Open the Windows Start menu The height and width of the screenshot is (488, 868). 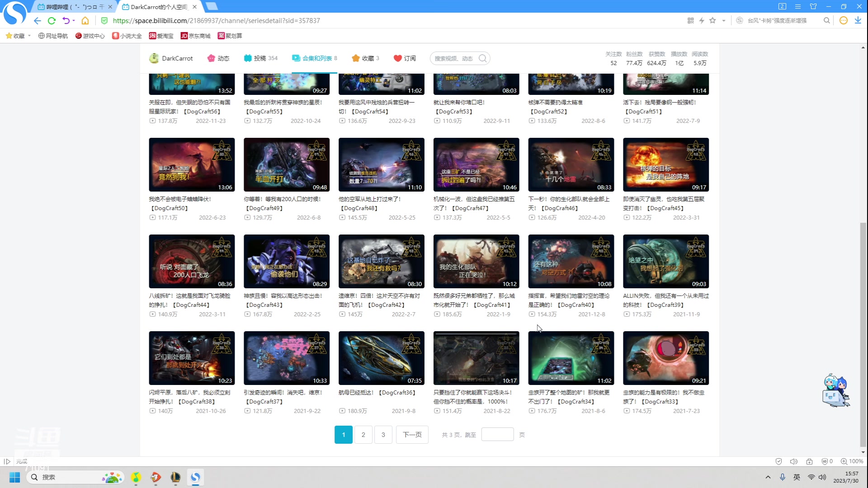14,477
